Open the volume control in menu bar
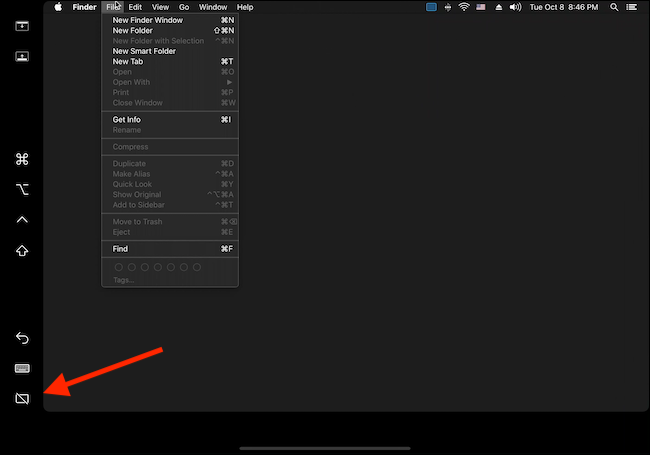Screen dimensions: 650x455 (x=515, y=7)
